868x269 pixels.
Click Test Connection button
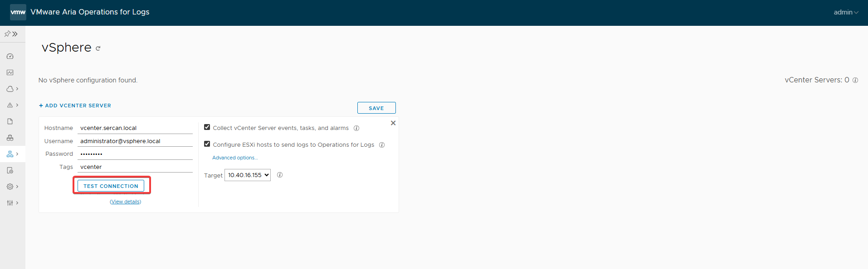pyautogui.click(x=111, y=186)
